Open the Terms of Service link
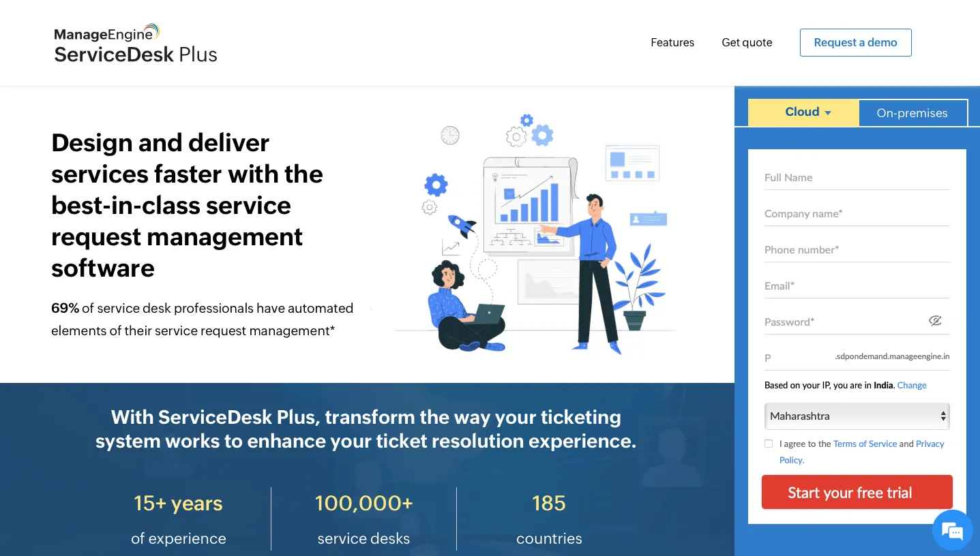 pyautogui.click(x=865, y=444)
